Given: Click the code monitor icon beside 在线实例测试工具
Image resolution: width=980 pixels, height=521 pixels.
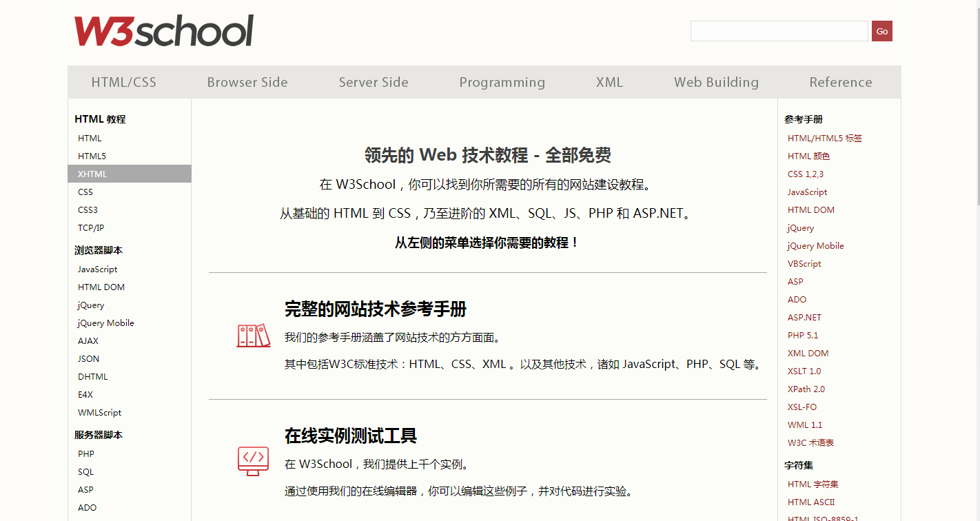Looking at the screenshot, I should [253, 460].
